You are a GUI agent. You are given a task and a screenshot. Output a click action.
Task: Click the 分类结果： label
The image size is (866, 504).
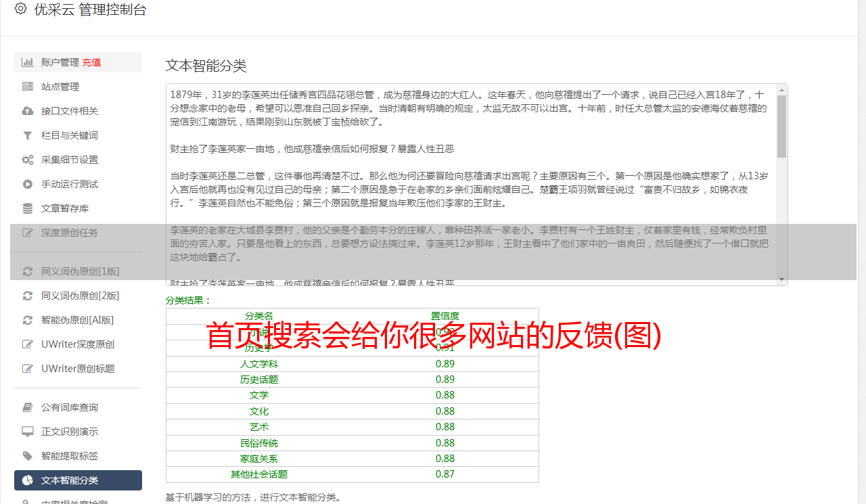[189, 300]
